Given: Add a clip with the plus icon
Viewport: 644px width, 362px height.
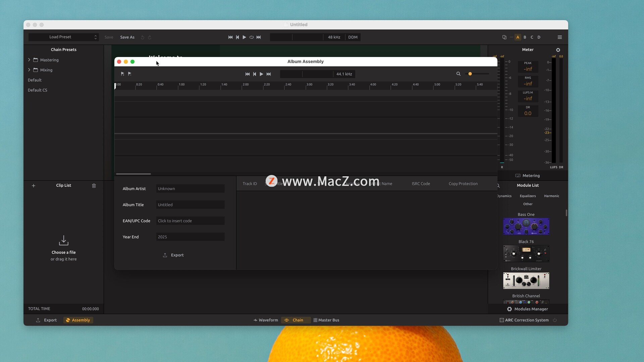Looking at the screenshot, I should tap(34, 186).
